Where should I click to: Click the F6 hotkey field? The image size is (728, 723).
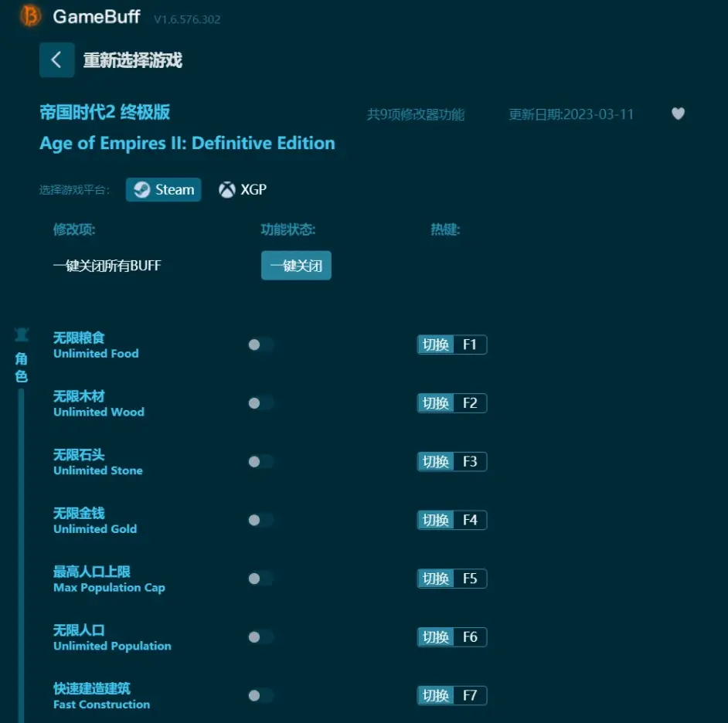click(470, 636)
